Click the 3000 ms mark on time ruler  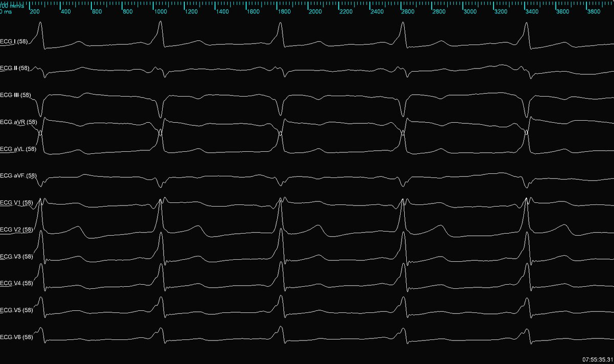(471, 11)
